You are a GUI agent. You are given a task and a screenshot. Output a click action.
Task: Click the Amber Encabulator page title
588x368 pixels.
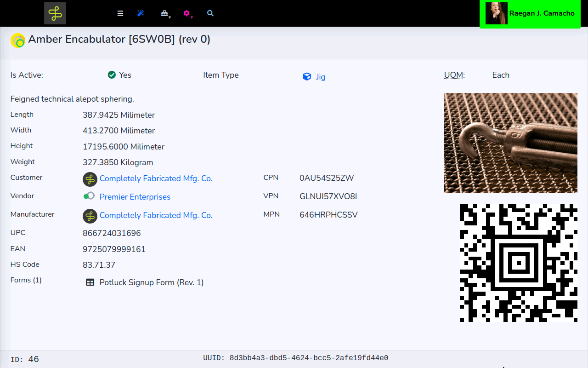tap(119, 40)
